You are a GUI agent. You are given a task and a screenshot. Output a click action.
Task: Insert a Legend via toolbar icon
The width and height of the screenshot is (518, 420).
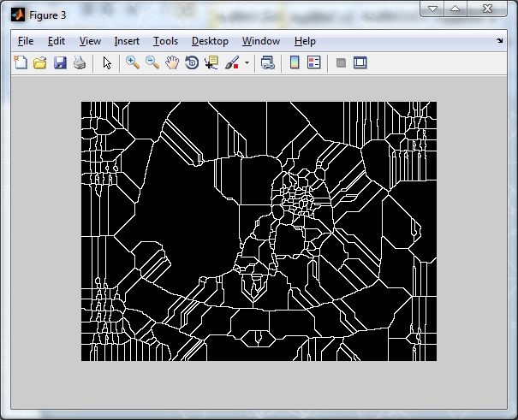pos(314,62)
